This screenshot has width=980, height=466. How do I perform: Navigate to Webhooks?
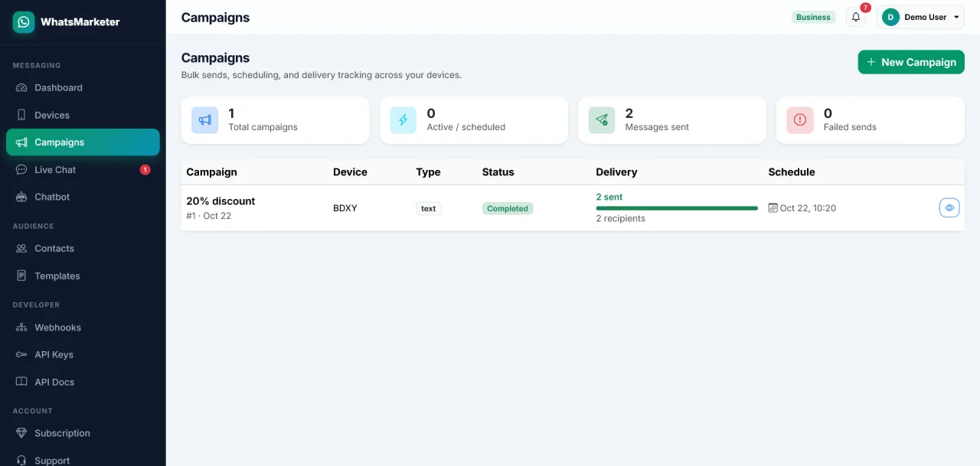coord(83,328)
